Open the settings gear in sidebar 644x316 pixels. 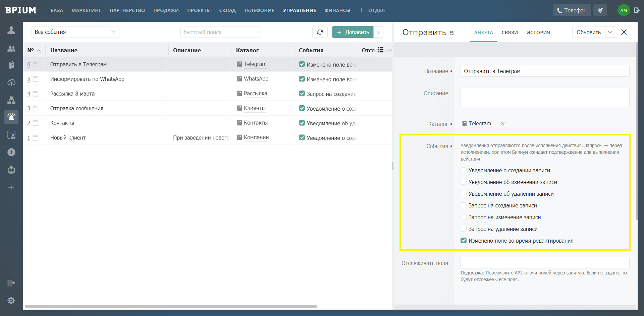tap(11, 301)
